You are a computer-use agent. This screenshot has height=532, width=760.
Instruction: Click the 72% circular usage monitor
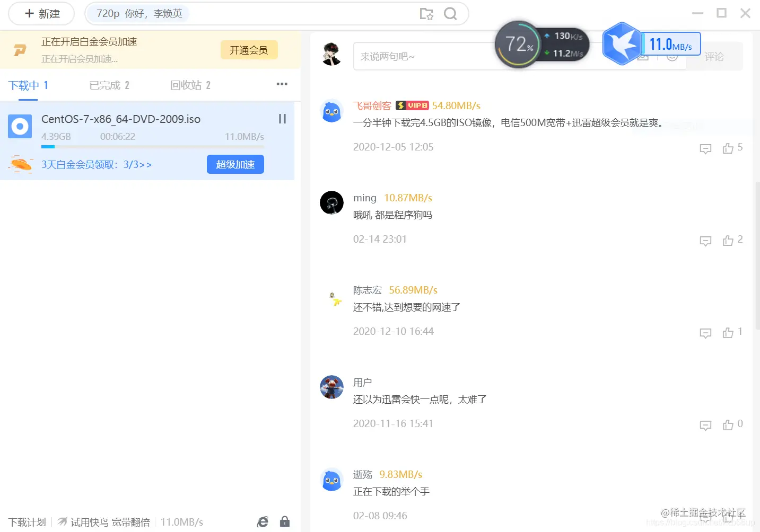[x=519, y=45]
